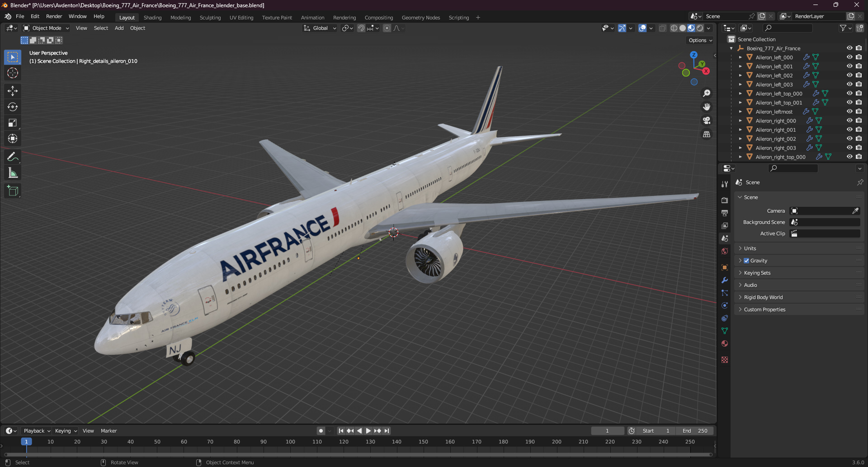This screenshot has height=467, width=868.
Task: Toggle snapping magnet in header
Action: click(361, 28)
